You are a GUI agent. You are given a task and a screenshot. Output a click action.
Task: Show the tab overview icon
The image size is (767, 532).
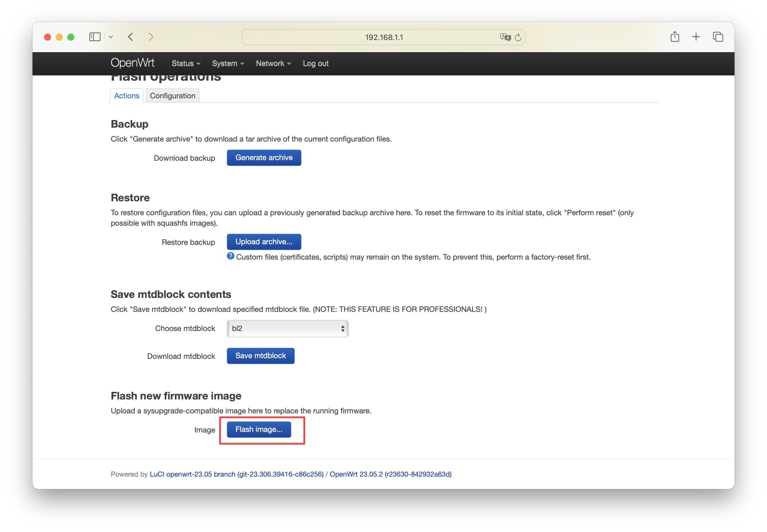click(x=718, y=37)
